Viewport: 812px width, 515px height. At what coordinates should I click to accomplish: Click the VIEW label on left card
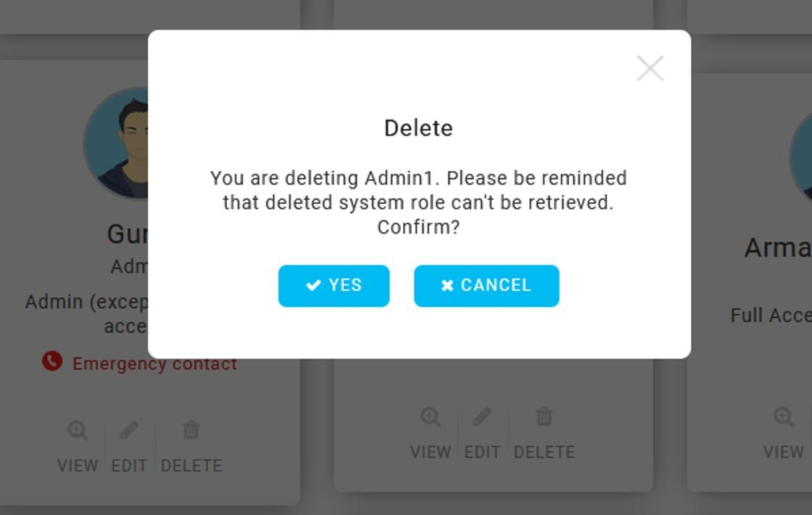78,466
